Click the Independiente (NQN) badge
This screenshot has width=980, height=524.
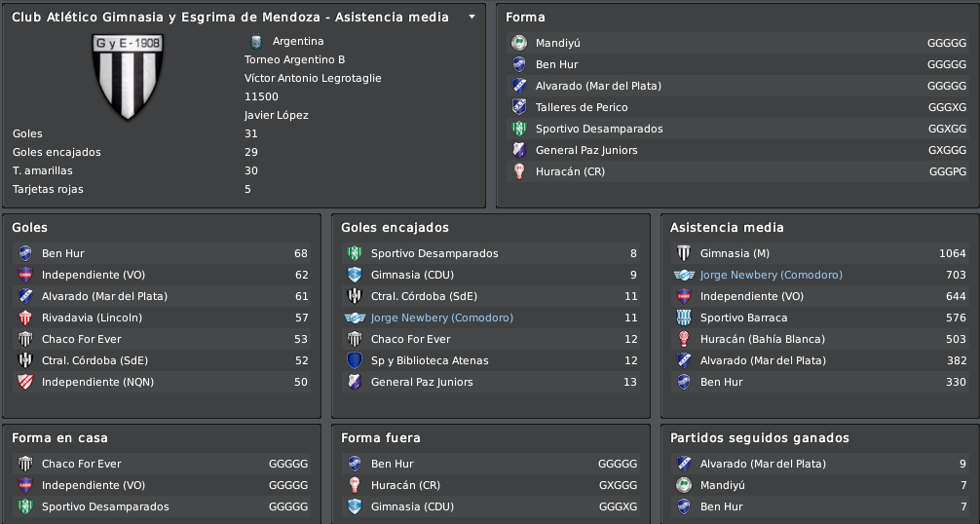pos(25,382)
